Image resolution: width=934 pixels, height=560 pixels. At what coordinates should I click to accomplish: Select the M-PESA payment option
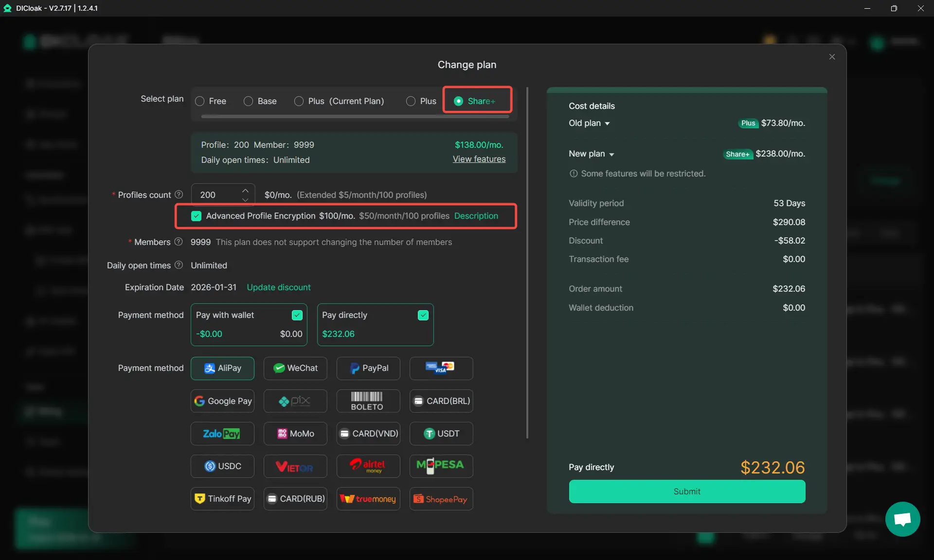coord(441,466)
